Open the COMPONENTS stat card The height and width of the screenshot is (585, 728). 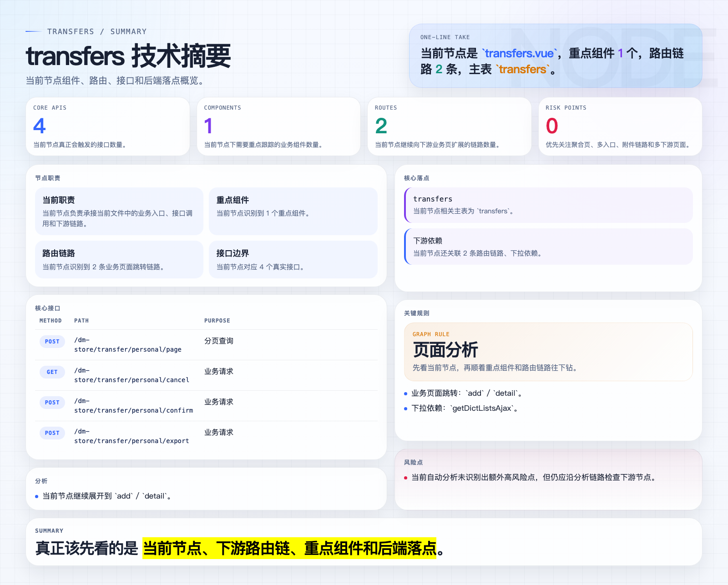point(278,126)
